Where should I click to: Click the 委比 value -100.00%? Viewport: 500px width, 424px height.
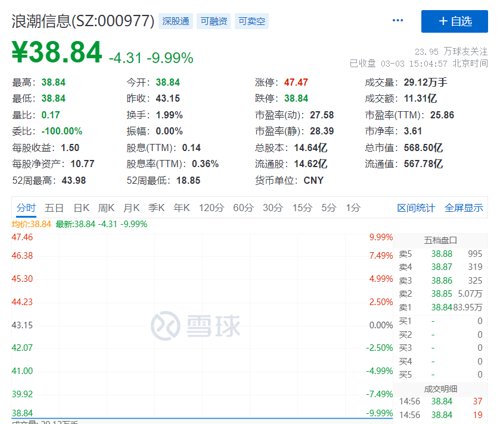coord(62,131)
